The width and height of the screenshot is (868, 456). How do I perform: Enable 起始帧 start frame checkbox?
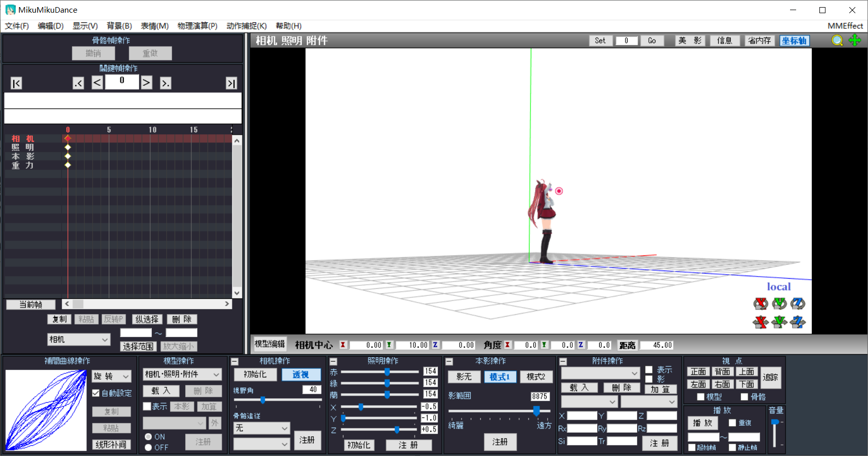pos(691,447)
